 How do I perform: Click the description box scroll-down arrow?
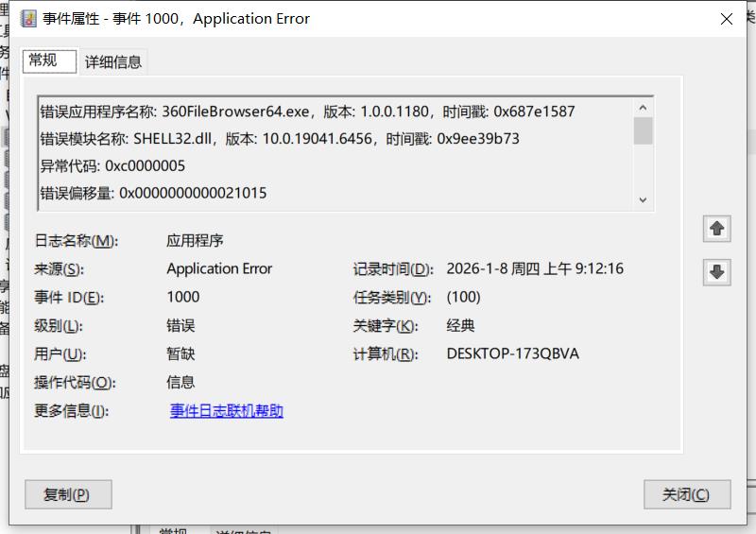(644, 199)
